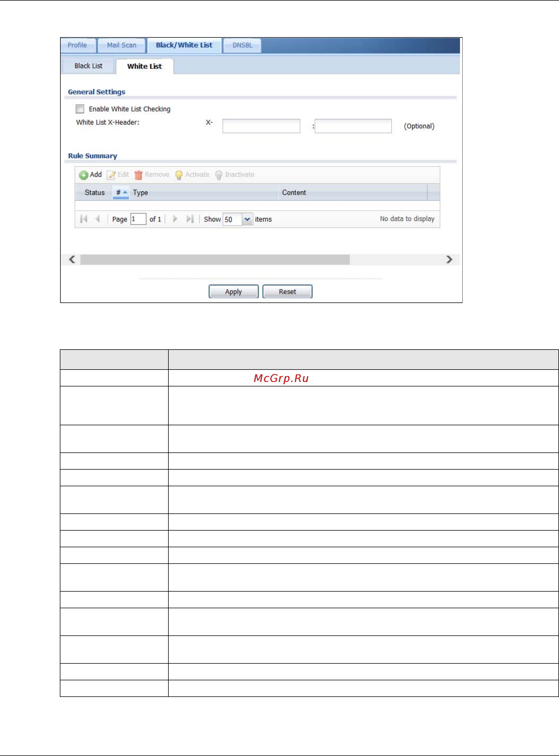Click the scroll left arrow

72,260
